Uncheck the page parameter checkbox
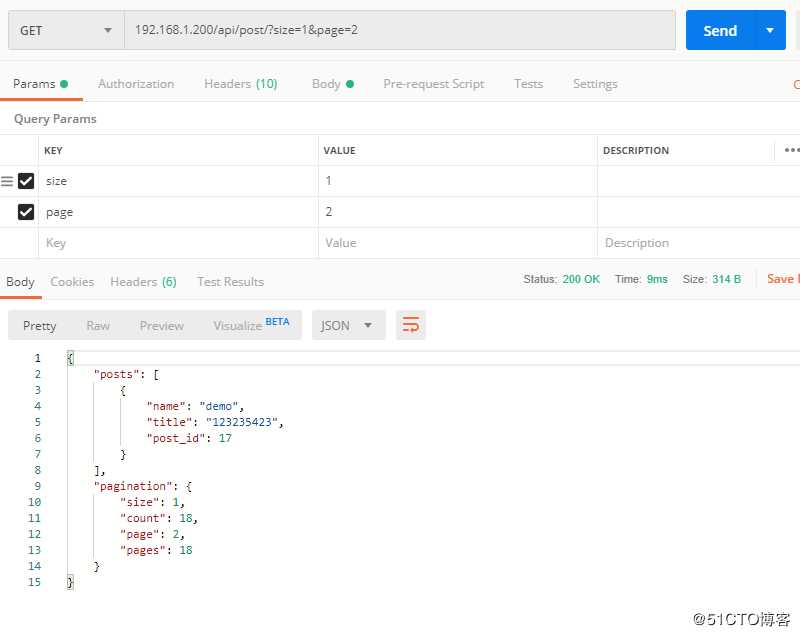Image resolution: width=800 pixels, height=636 pixels. tap(26, 212)
